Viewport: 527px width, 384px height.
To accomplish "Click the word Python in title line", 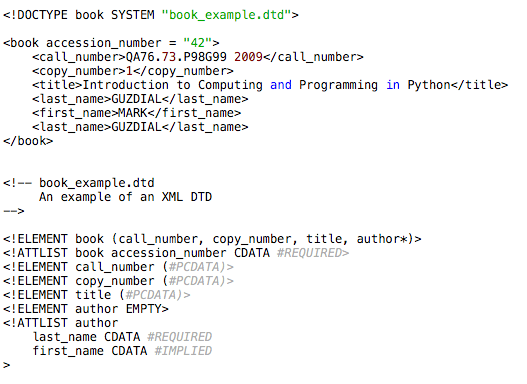I will click(429, 85).
